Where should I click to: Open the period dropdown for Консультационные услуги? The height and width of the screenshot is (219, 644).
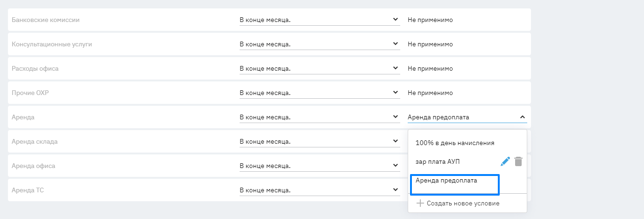(x=319, y=44)
